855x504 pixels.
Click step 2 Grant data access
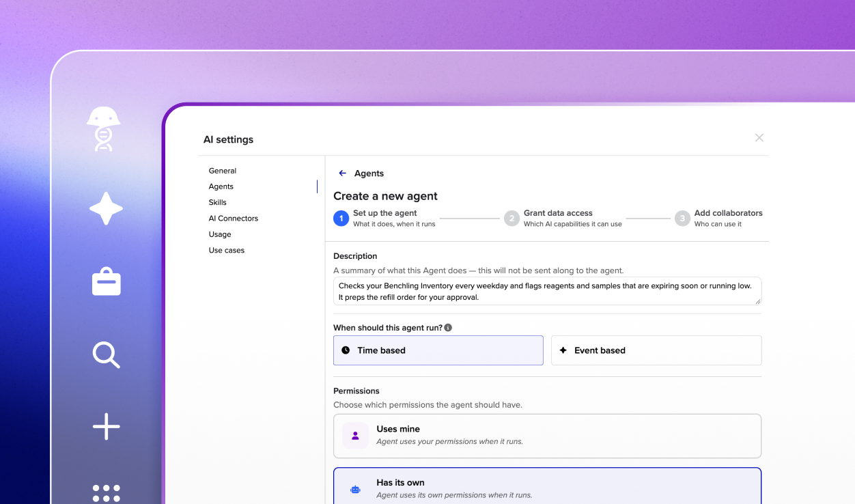563,218
